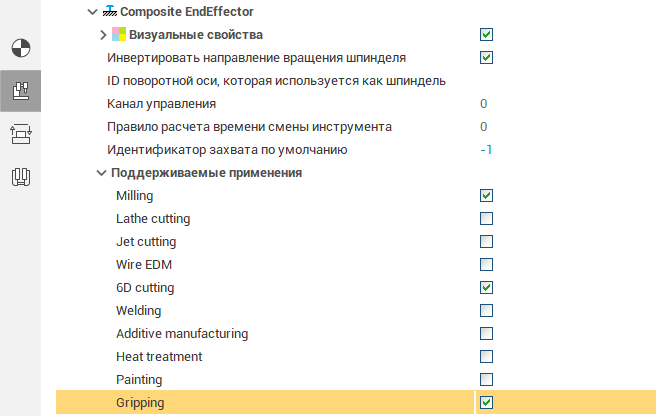Viewport: 656px width, 416px height.
Task: Select the highlighted machine setup sidebar icon
Action: pos(20,91)
